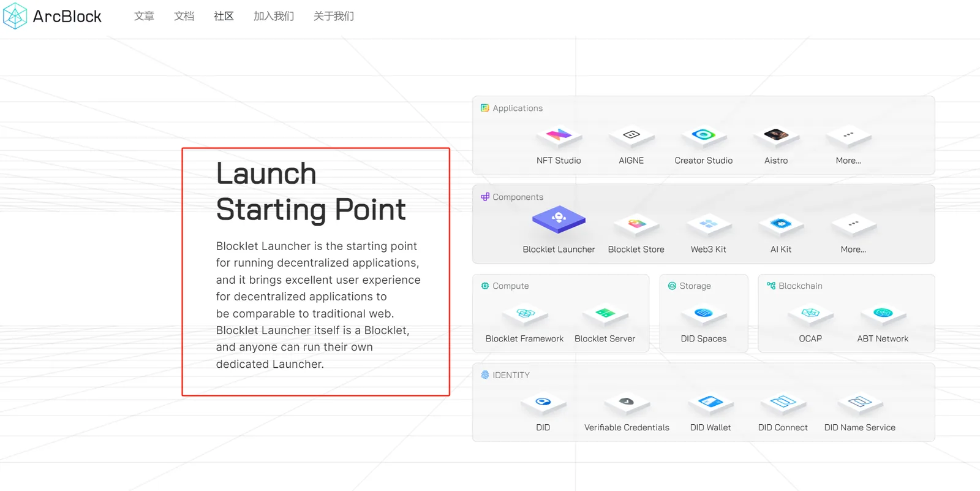The height and width of the screenshot is (491, 980).
Task: Click the ArcBlock brand name link
Action: point(67,17)
